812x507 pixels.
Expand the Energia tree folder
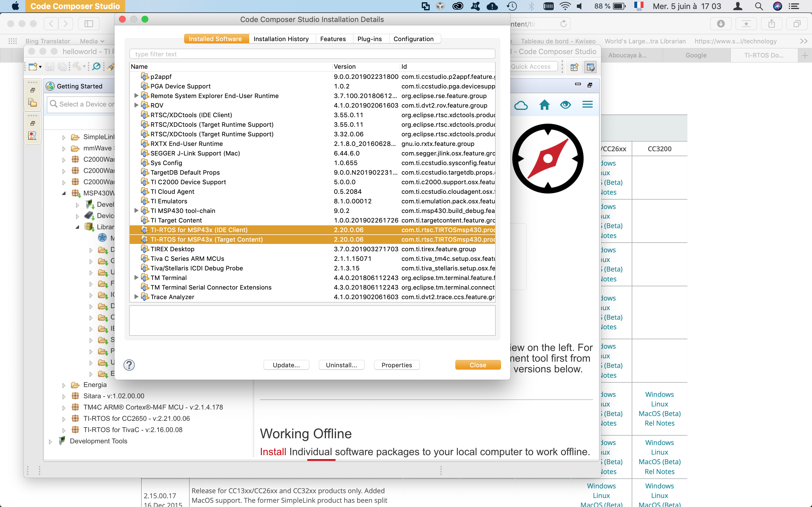tap(64, 385)
